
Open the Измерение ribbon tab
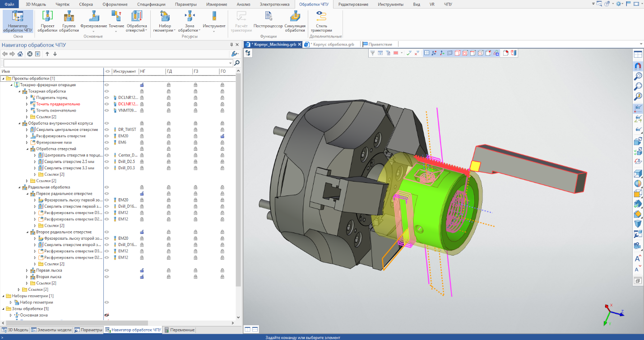pyautogui.click(x=217, y=4)
